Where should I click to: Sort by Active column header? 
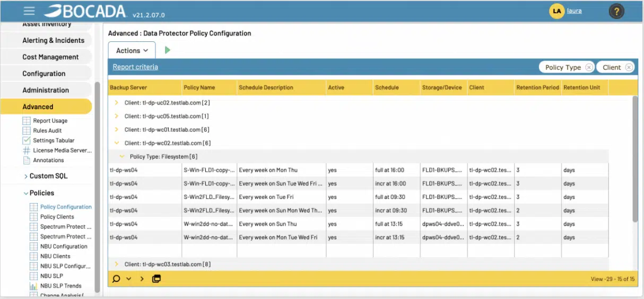click(349, 87)
